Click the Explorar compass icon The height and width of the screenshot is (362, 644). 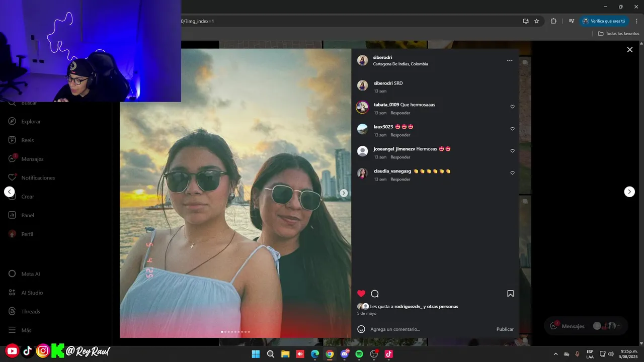[x=12, y=122]
